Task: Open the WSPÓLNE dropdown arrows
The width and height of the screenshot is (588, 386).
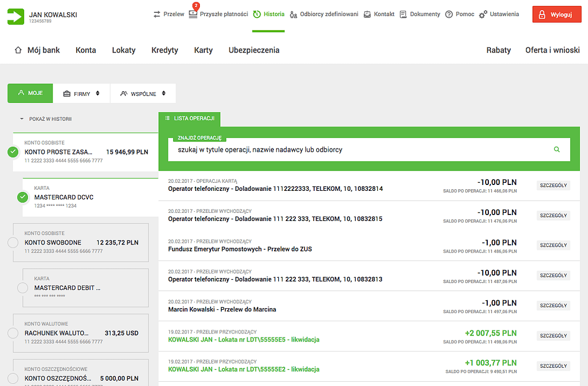Action: [x=163, y=93]
